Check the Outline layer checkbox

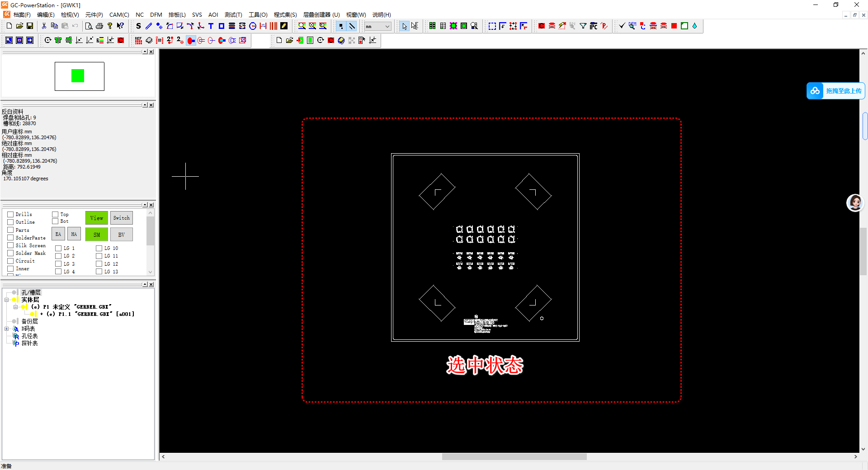point(10,222)
